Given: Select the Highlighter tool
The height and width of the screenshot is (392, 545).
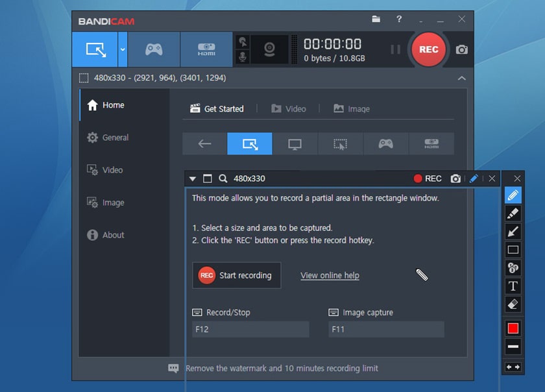Looking at the screenshot, I should coord(513,214).
